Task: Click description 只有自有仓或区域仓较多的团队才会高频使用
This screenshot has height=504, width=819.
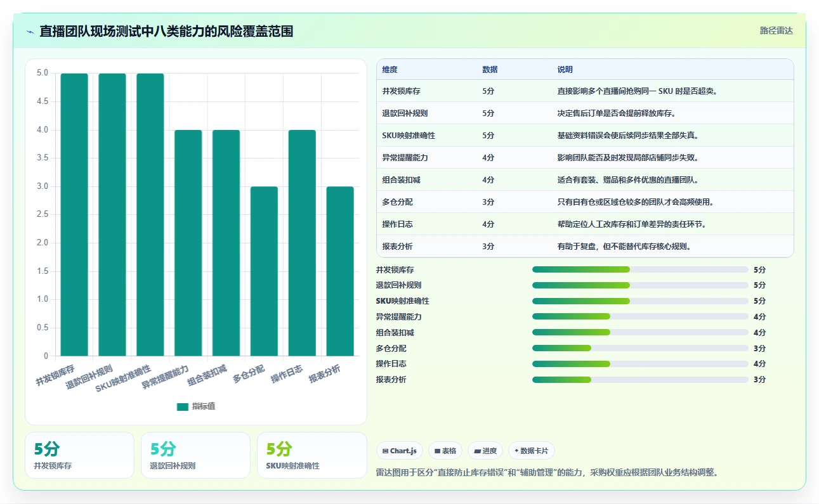Action: pos(636,202)
